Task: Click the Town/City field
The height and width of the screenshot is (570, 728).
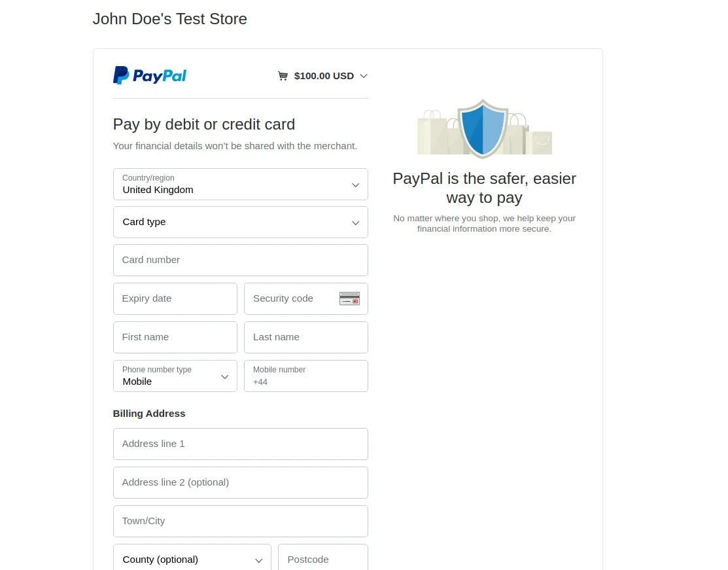Action: 240,522
